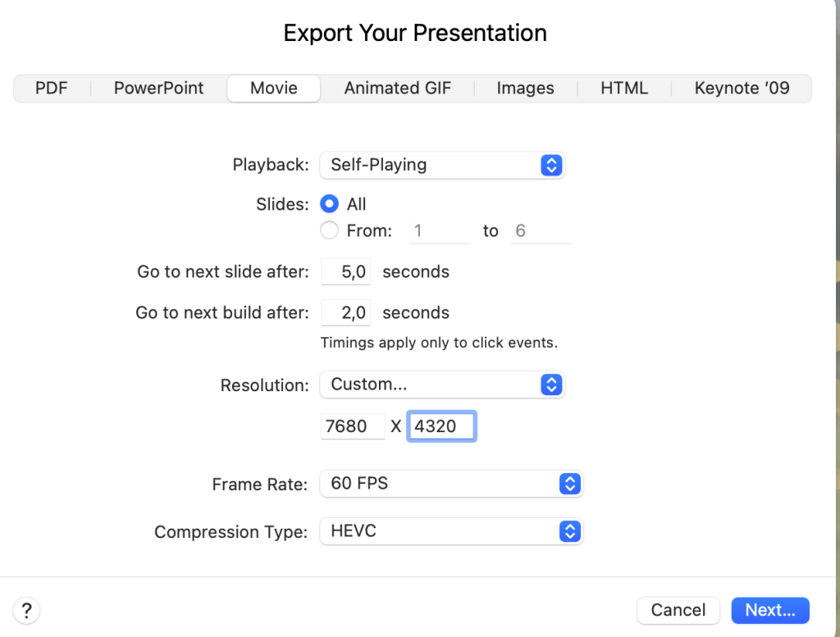Cancel the export dialog
Viewport: 840px width, 637px height.
click(678, 610)
